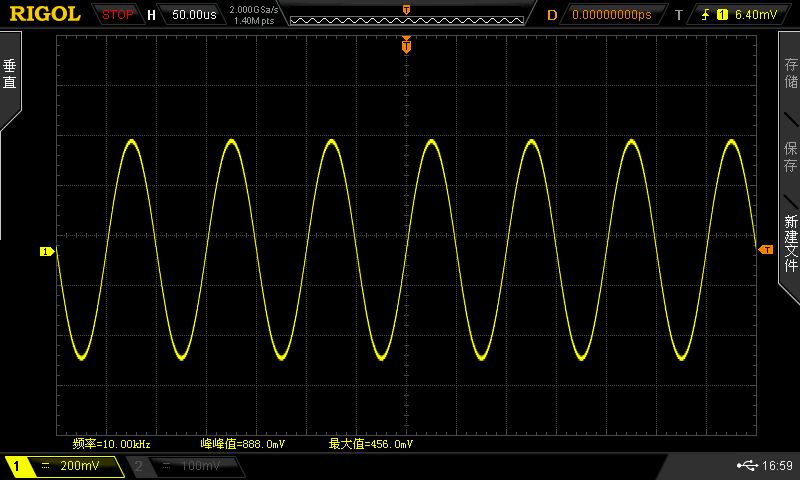Click the T trigger label in the top bar

point(679,15)
